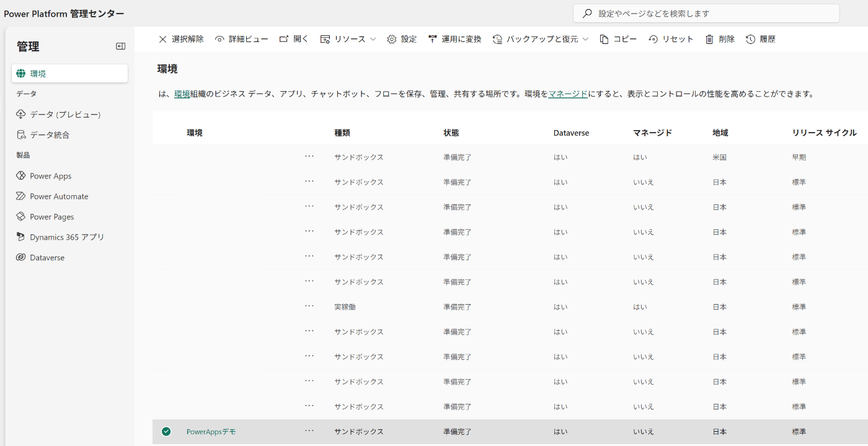Click the 標準 cell in PowerAppsデモ row

click(799, 432)
